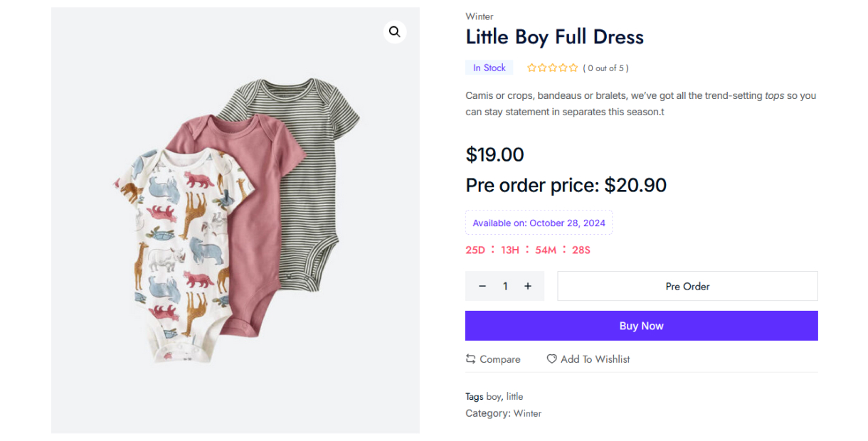Click the Little Boy Full Dress title
Viewport: 868px width, 441px height.
554,37
